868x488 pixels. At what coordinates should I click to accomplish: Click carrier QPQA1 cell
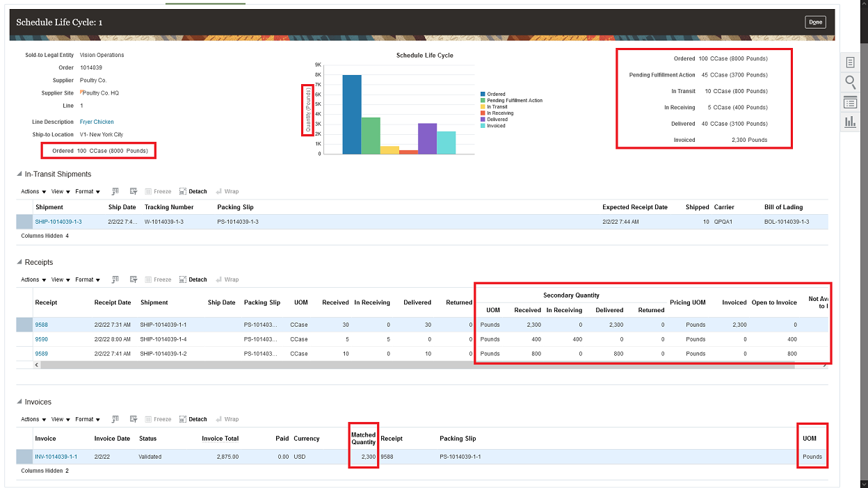click(724, 222)
